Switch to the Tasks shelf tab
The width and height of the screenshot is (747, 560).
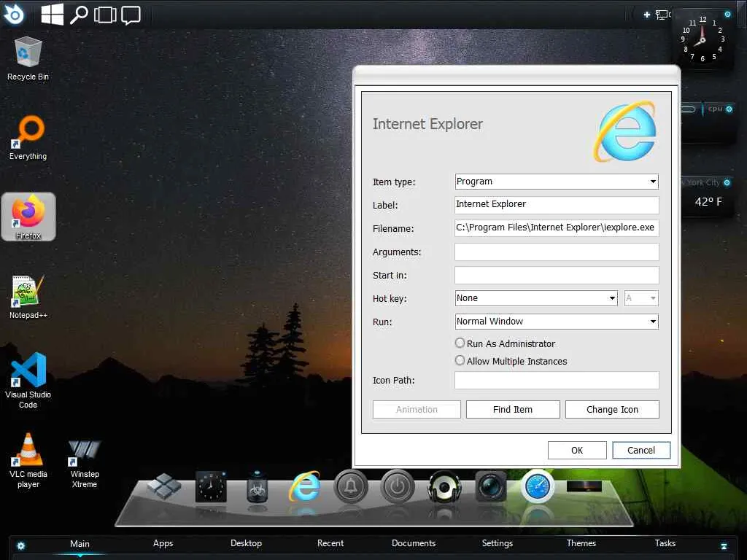point(665,543)
